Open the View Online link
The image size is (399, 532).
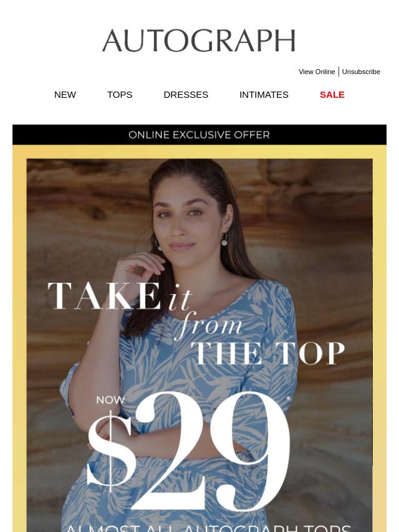pos(317,72)
